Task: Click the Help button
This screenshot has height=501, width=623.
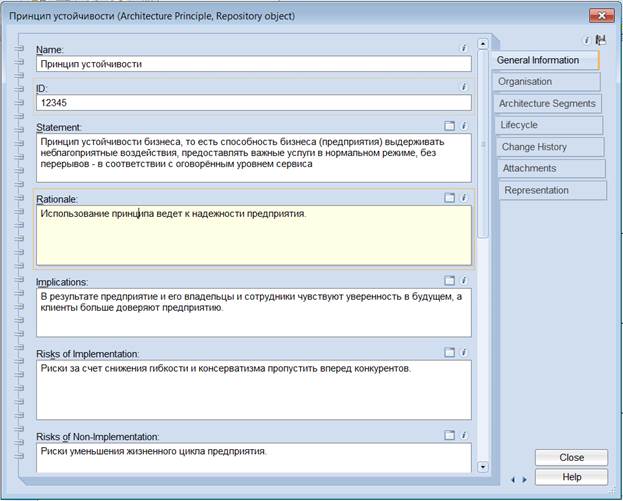Action: point(571,477)
